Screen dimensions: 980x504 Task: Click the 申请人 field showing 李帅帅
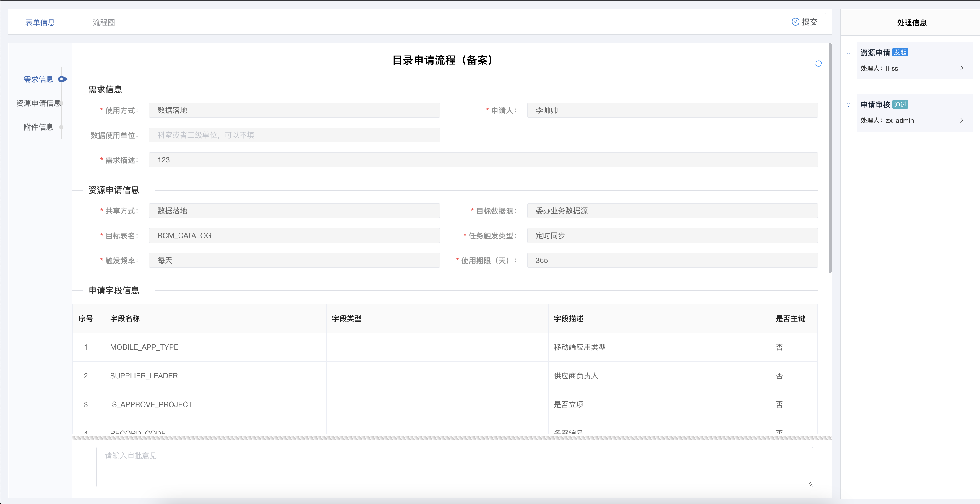pos(672,110)
